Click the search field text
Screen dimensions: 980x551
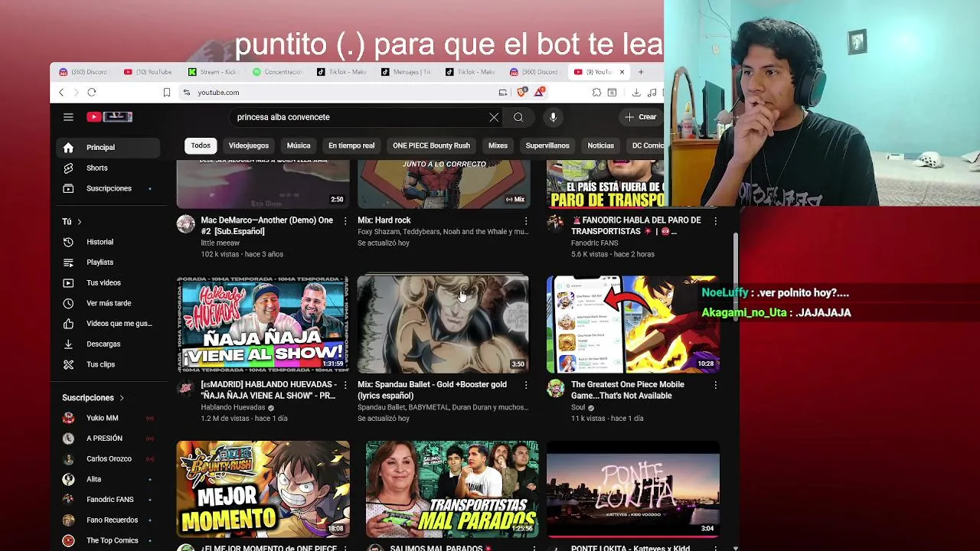pyautogui.click(x=283, y=117)
